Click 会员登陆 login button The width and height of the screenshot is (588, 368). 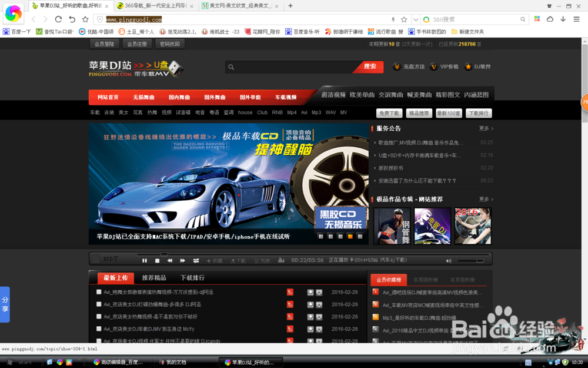tap(104, 44)
